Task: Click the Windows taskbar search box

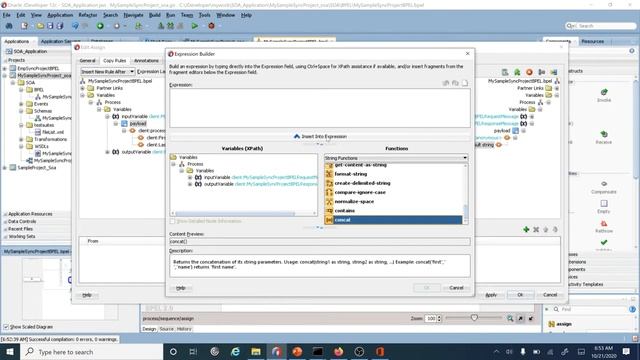Action: 91,351
